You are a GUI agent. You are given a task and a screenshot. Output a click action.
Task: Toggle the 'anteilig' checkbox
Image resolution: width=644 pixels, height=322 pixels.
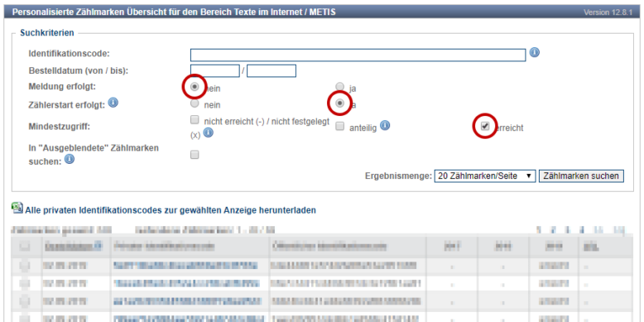(x=339, y=127)
